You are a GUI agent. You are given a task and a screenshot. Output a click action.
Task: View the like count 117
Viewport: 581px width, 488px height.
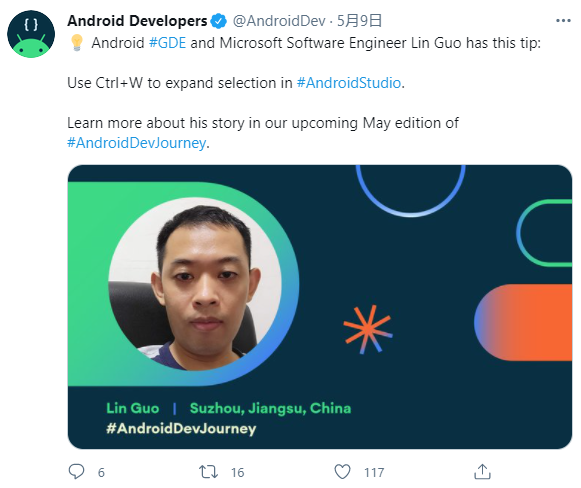click(374, 472)
